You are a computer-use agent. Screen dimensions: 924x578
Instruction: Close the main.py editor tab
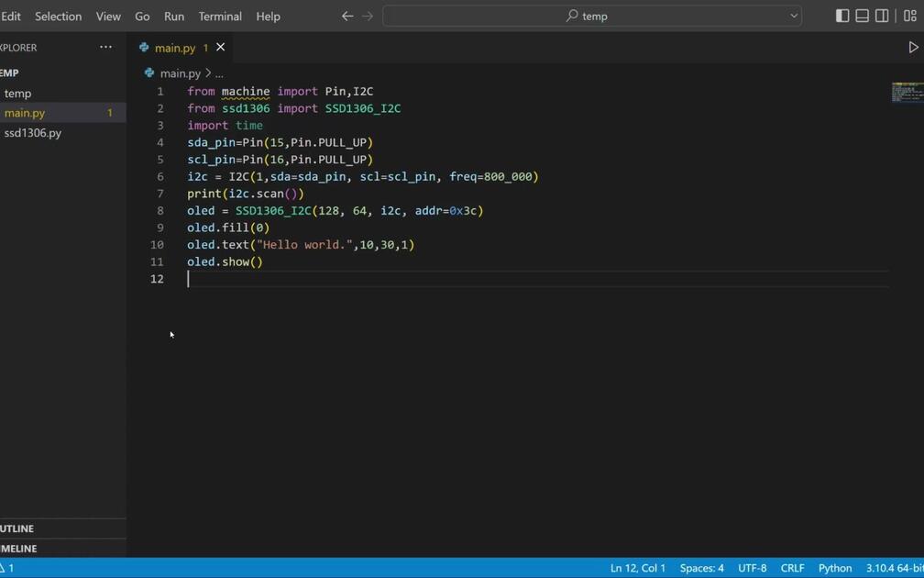pyautogui.click(x=220, y=47)
